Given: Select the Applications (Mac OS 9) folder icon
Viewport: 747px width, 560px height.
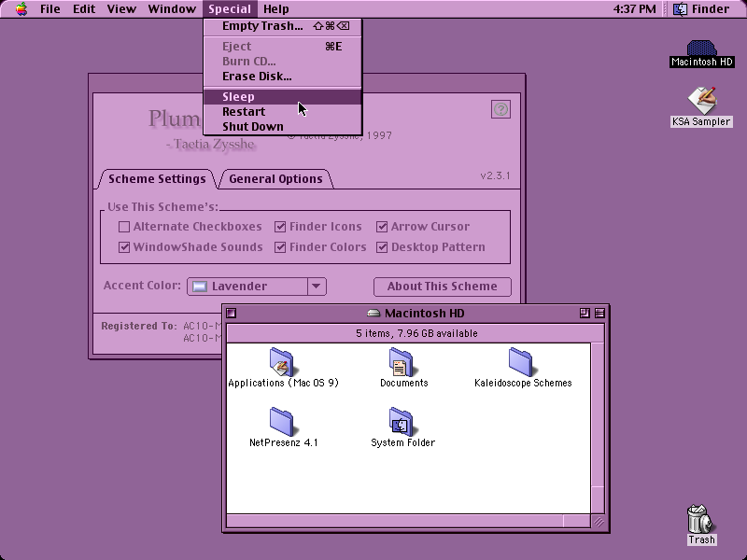Looking at the screenshot, I should (282, 362).
